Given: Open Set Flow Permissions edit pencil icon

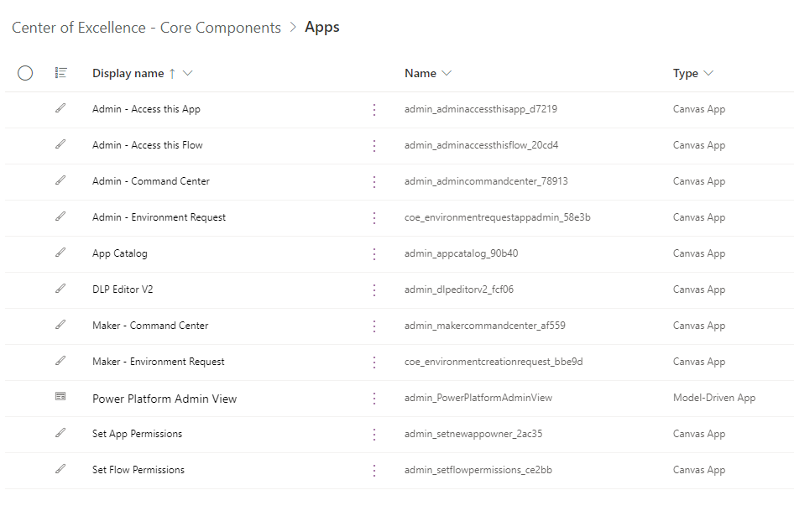Looking at the screenshot, I should 60,470.
